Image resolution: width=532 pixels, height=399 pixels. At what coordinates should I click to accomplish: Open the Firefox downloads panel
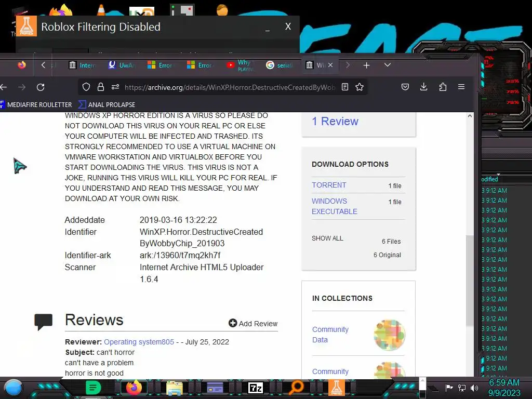[x=424, y=87]
